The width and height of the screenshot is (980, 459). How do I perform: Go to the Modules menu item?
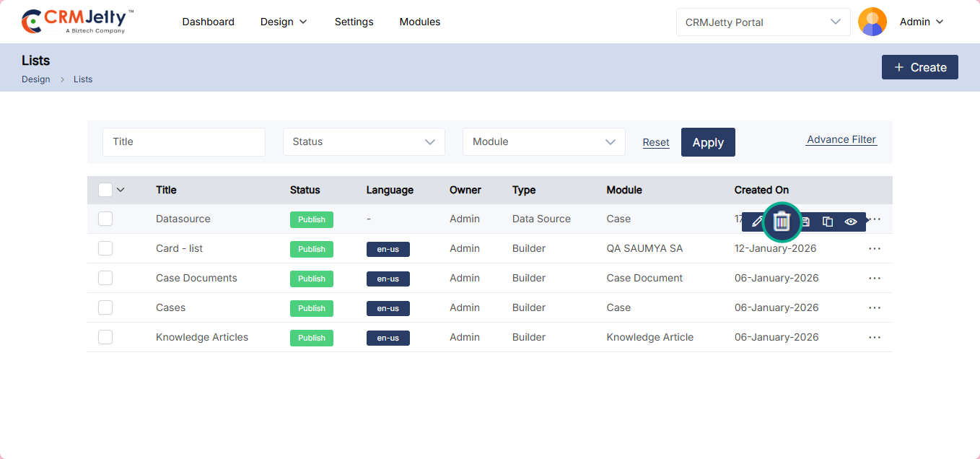tap(420, 22)
